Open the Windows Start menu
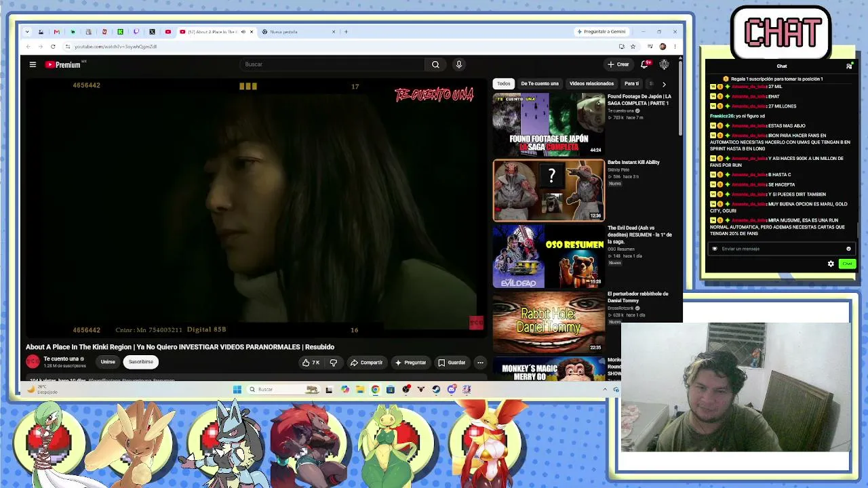The height and width of the screenshot is (488, 868). (237, 390)
